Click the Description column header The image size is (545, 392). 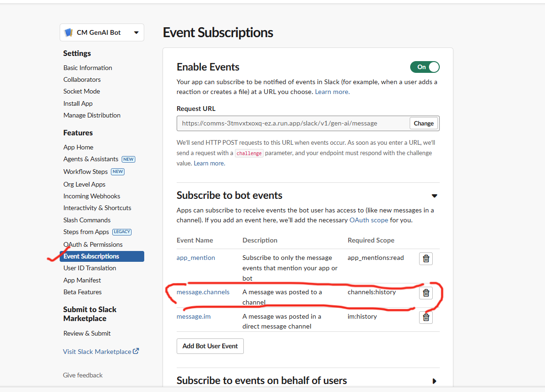point(260,240)
